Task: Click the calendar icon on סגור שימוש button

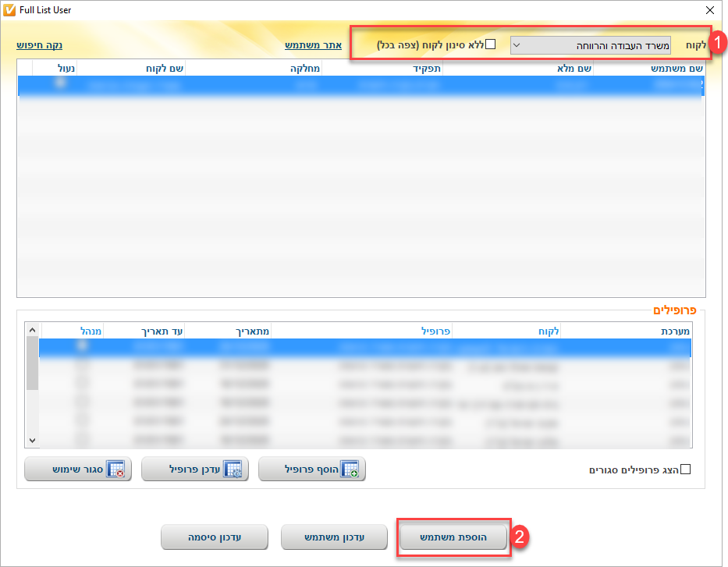Action: (115, 470)
